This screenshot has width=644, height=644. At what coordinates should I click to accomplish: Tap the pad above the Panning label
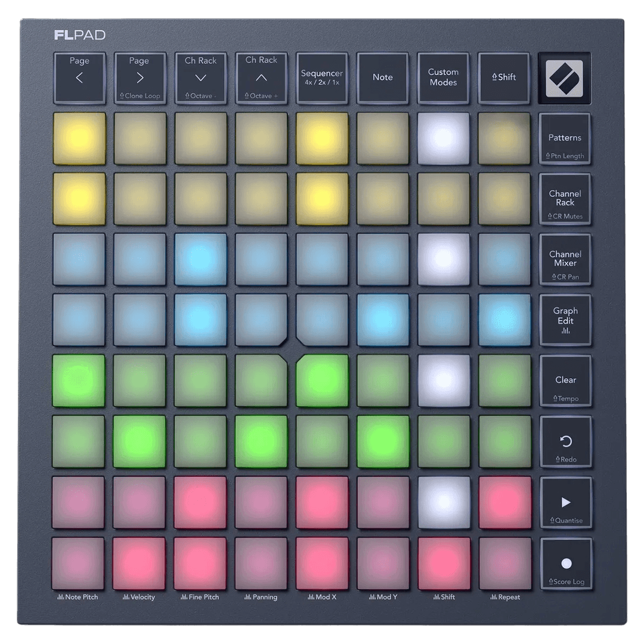[261, 563]
